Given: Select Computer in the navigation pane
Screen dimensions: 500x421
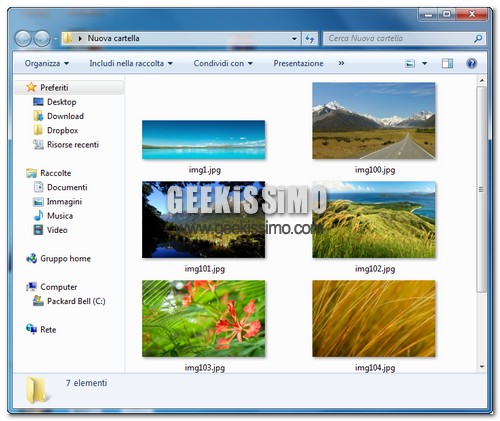Looking at the screenshot, I should 59,287.
